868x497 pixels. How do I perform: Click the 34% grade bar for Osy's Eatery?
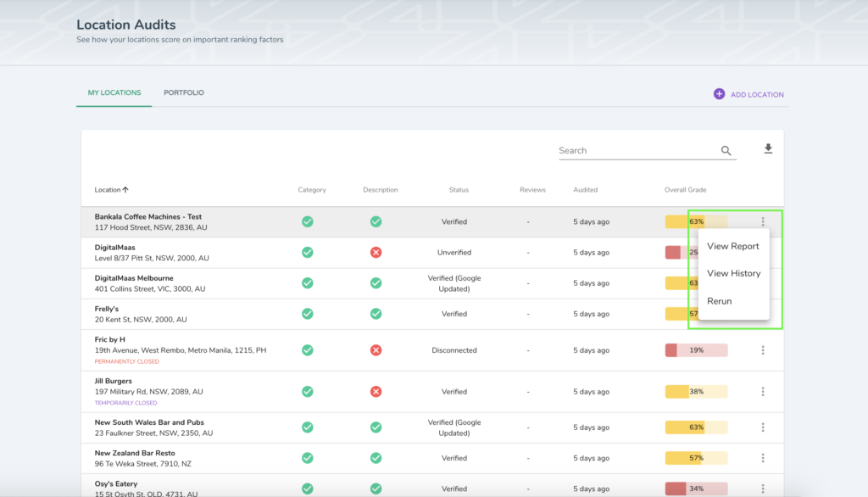(697, 489)
